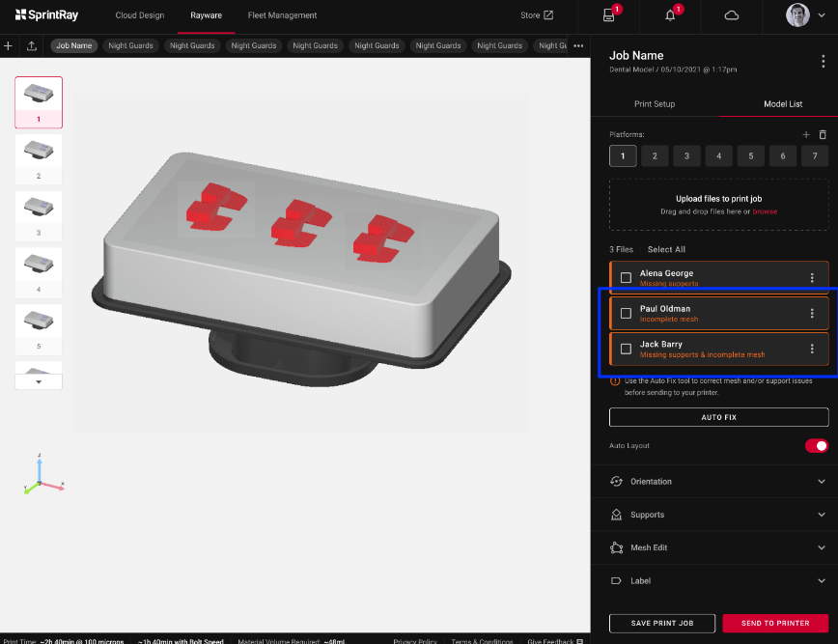Open the Cloud Design tab
The width and height of the screenshot is (838, 644).
pyautogui.click(x=140, y=15)
